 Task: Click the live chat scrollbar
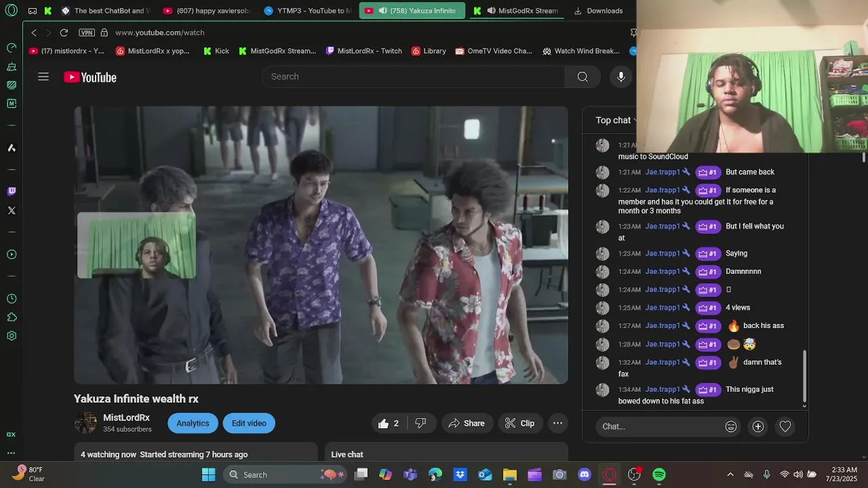804,377
